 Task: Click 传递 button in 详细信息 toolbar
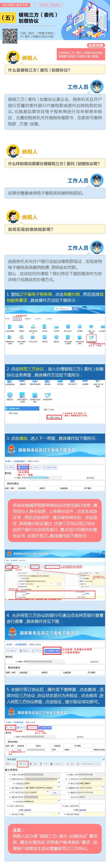point(44,764)
